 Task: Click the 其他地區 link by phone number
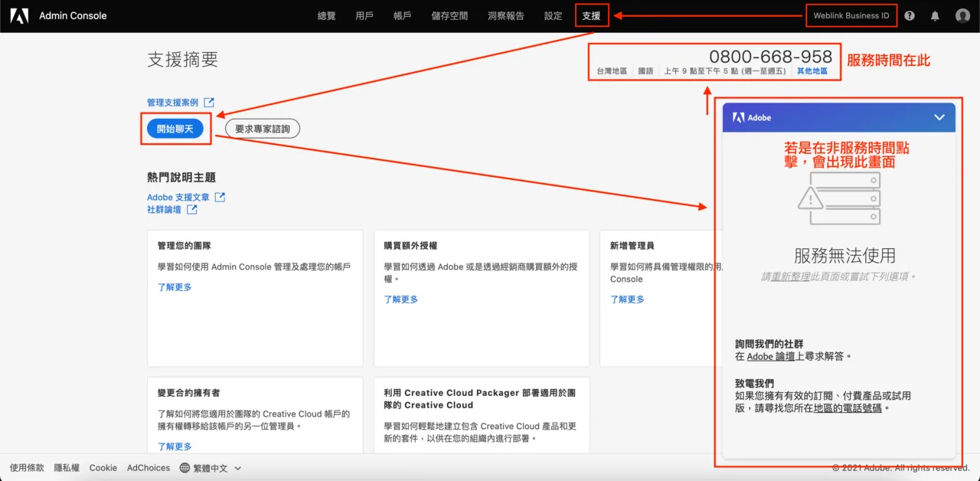[x=812, y=71]
